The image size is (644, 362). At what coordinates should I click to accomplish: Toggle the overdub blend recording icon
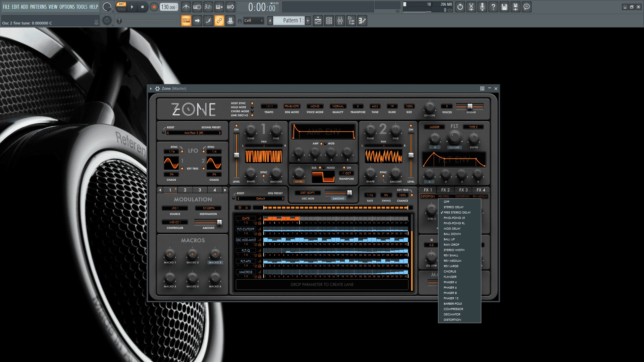click(x=219, y=7)
